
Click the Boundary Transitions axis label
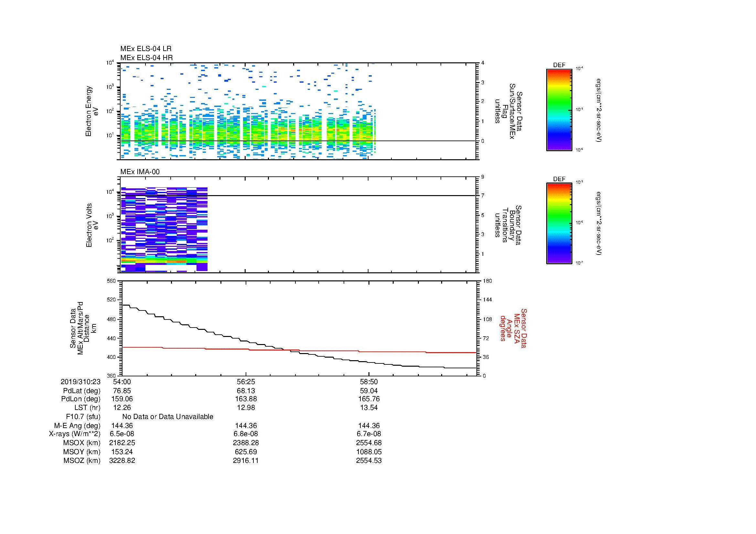point(508,225)
